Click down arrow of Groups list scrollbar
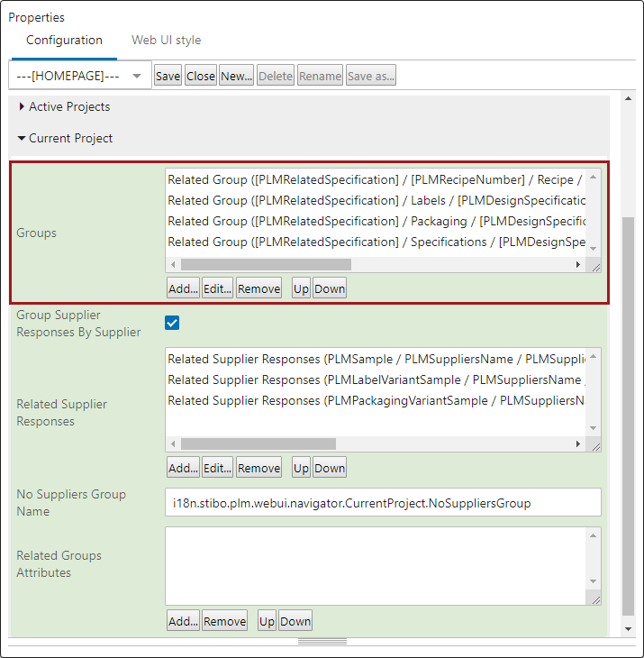Screen dimensions: 644x658 593,249
